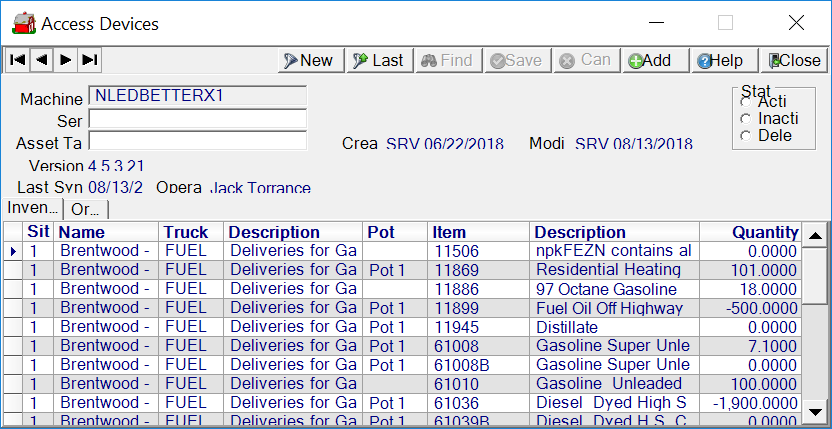Select the Inactive status radio button

point(745,118)
